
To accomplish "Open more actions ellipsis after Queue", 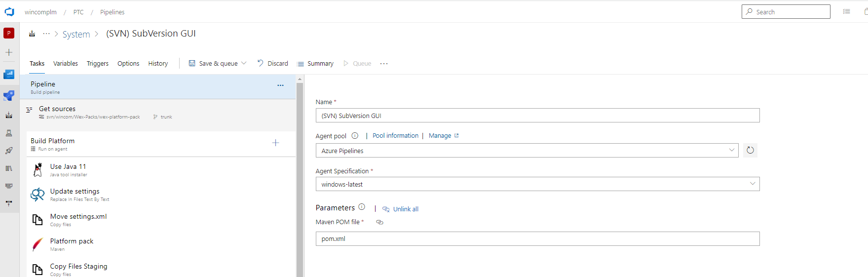I will coord(384,64).
